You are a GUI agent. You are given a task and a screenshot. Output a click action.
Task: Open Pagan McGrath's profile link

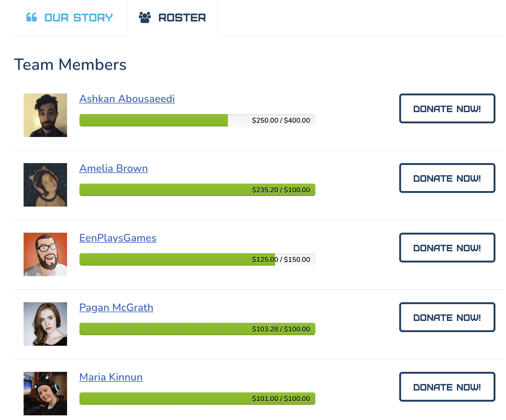point(116,308)
